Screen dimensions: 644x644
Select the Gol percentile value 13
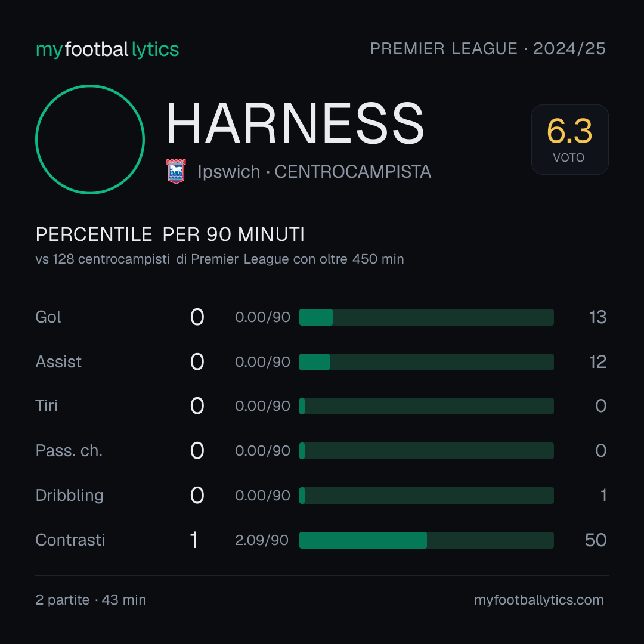[x=597, y=317]
